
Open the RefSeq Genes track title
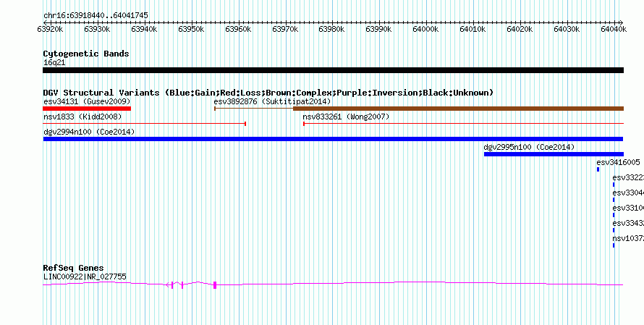74,269
